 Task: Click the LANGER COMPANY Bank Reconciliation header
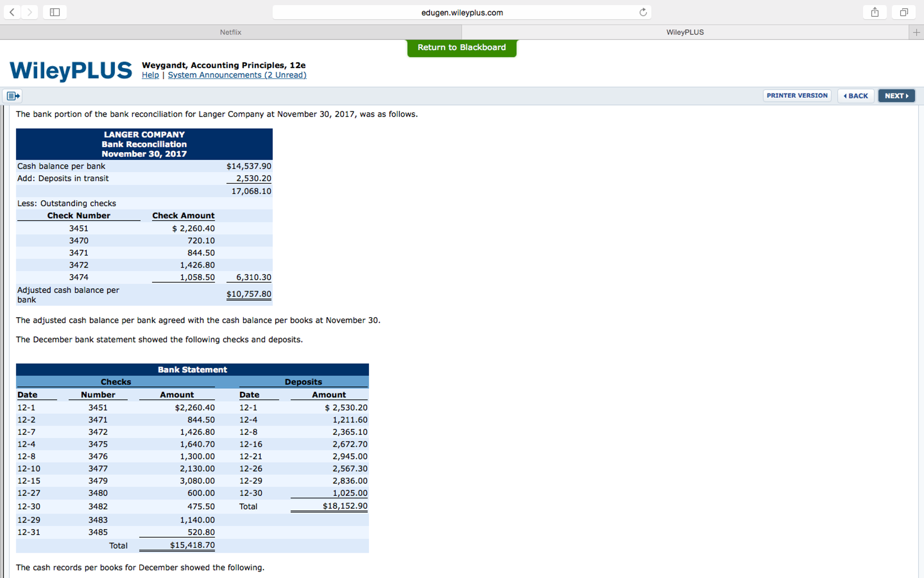pyautogui.click(x=144, y=144)
